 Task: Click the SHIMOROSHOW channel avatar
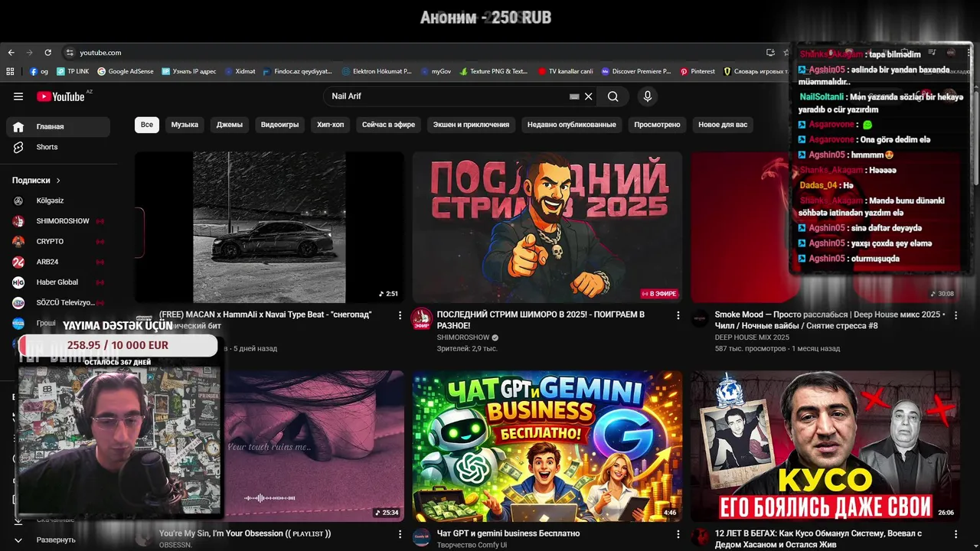pos(422,319)
